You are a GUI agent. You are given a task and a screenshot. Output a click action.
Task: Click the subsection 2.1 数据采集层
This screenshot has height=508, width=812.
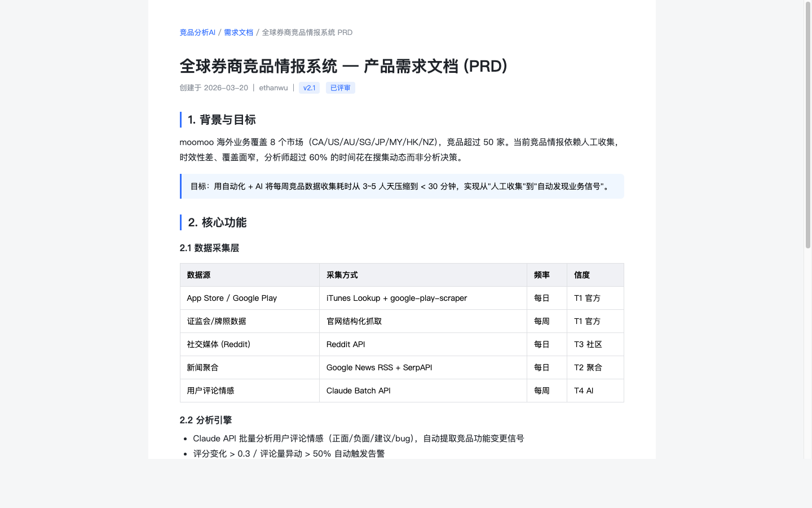[x=209, y=248]
